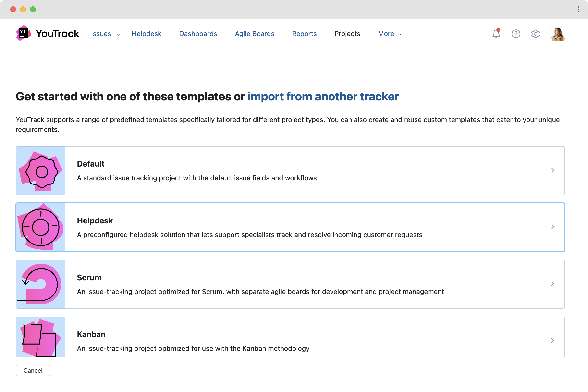Viewport: 588px width, 392px height.
Task: Switch to the Dashboards tab
Action: pos(198,34)
